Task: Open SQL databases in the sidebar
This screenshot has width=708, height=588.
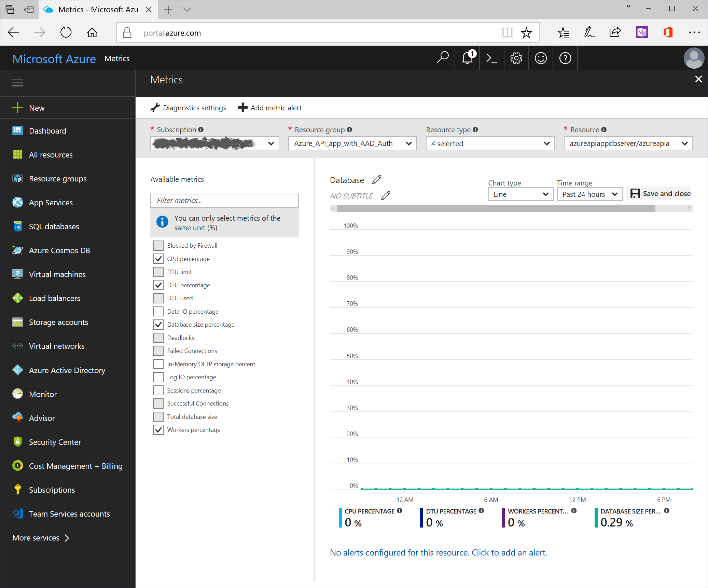Action: tap(54, 227)
